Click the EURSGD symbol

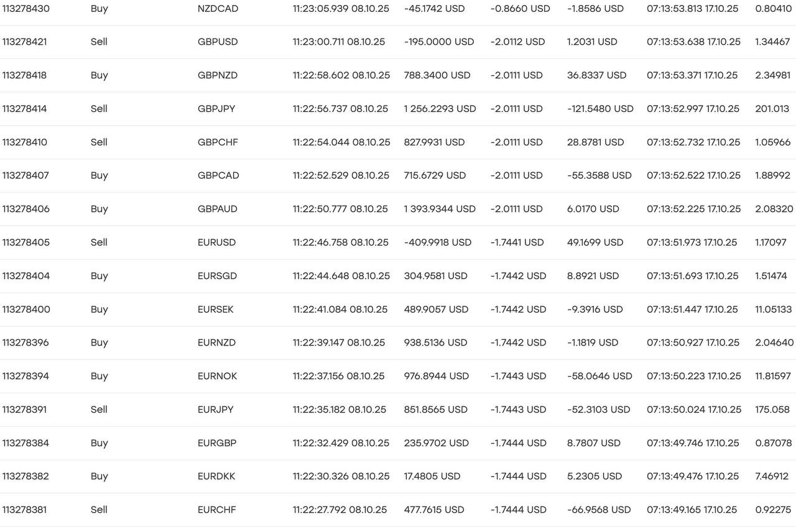coord(217,276)
